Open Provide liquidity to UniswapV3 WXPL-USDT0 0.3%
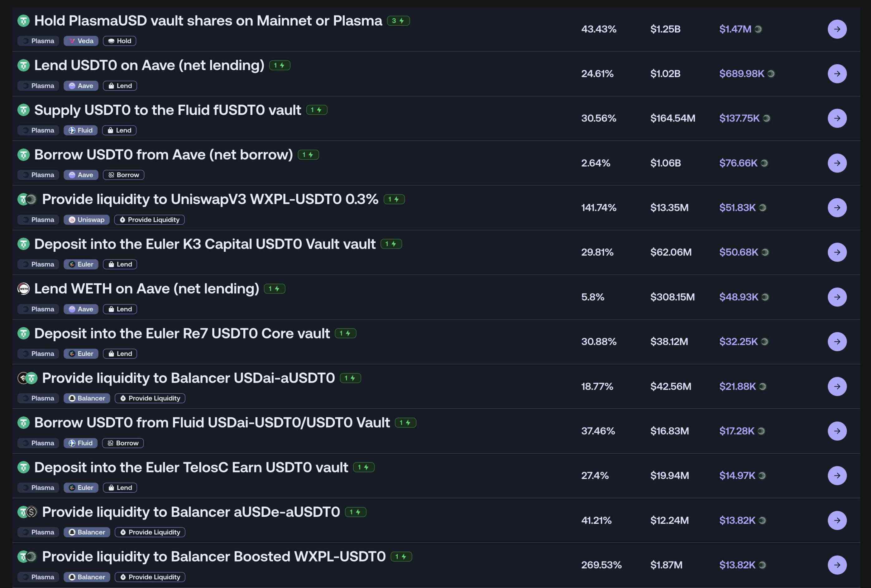 [210, 199]
